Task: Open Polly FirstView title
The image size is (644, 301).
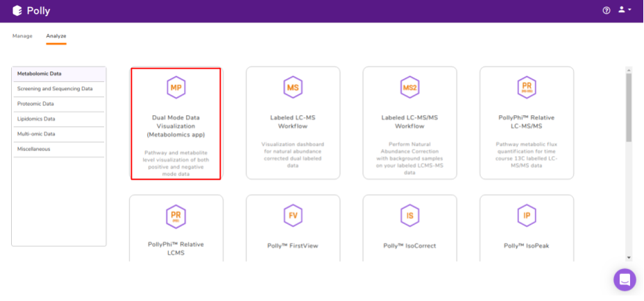Action: click(x=293, y=246)
